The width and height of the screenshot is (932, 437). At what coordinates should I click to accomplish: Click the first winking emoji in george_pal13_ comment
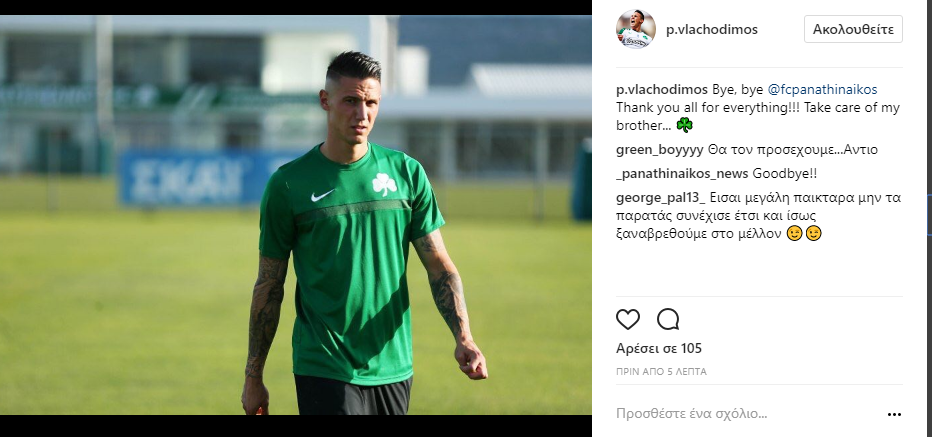(x=794, y=234)
